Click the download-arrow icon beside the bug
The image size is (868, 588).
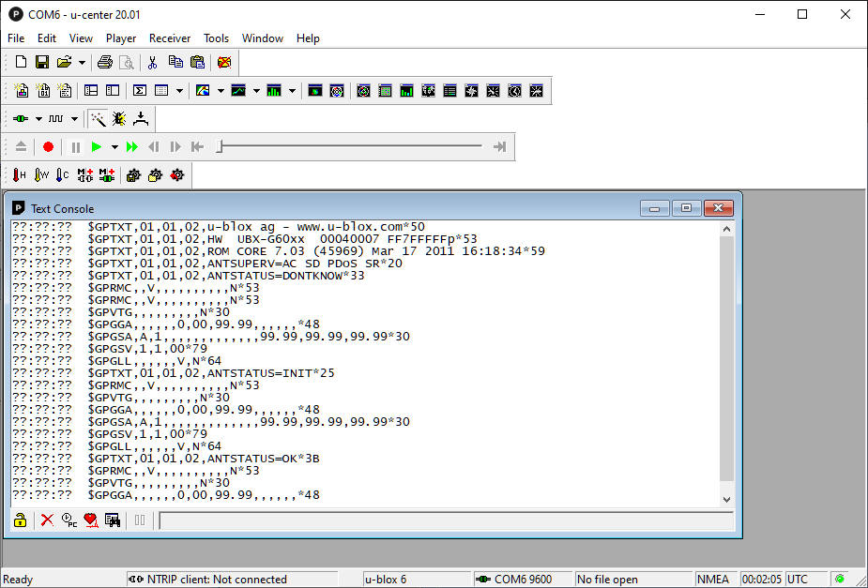[141, 118]
